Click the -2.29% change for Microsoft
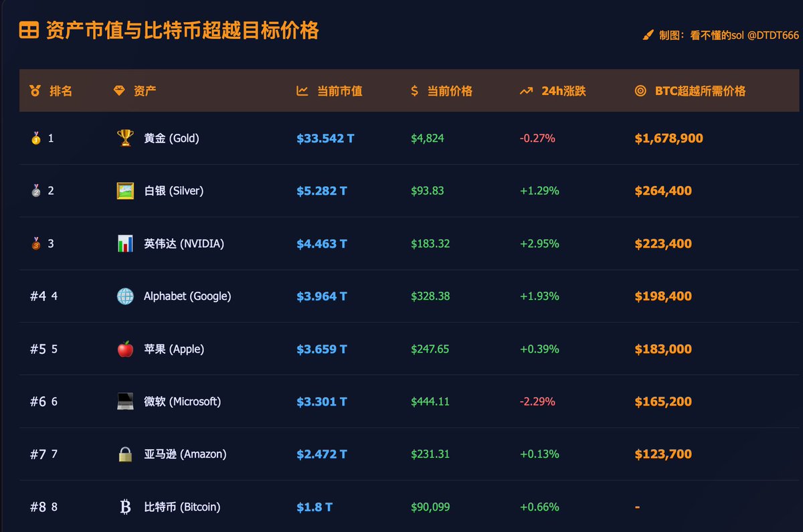803x532 pixels. [x=537, y=402]
